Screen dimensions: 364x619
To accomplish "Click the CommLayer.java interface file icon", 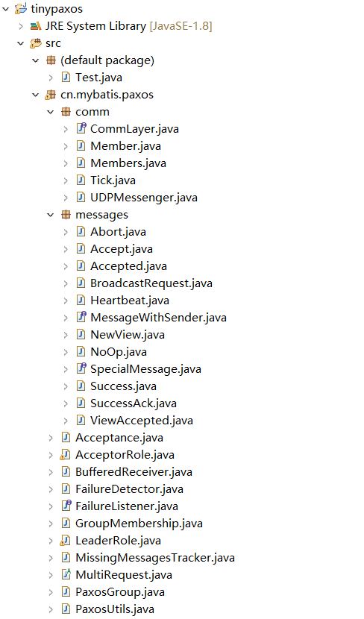I will (x=81, y=129).
